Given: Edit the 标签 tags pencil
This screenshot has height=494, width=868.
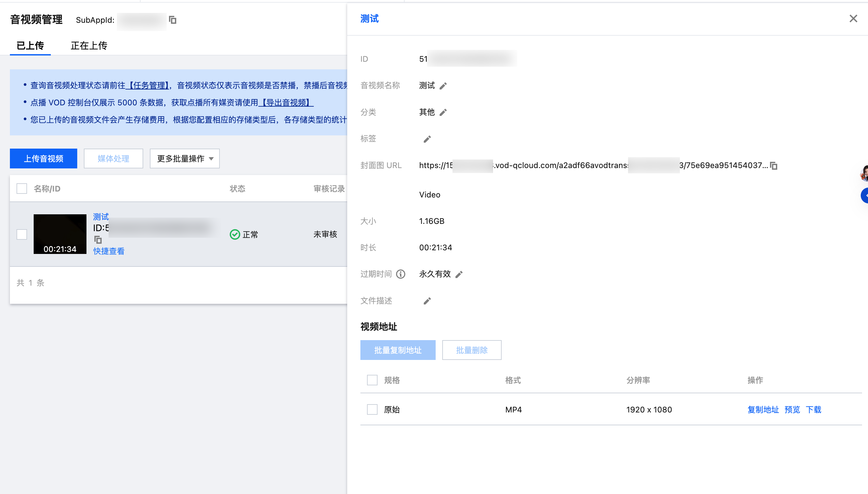Looking at the screenshot, I should click(x=427, y=139).
